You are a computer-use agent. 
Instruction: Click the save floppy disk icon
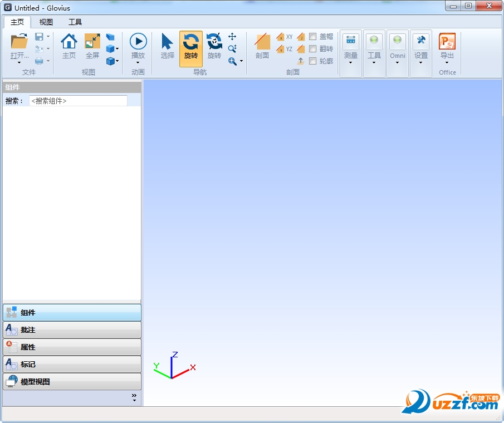(x=39, y=37)
